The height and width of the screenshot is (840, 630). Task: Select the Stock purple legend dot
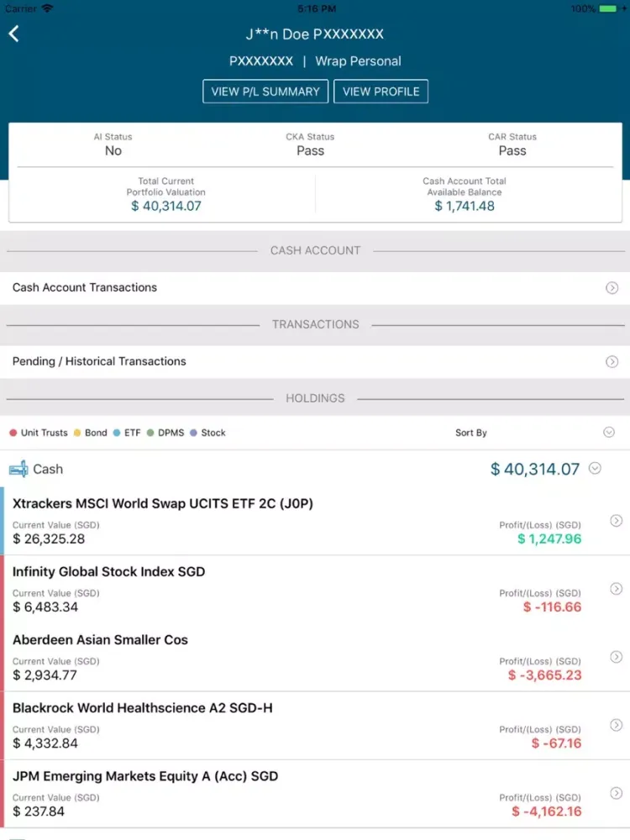pyautogui.click(x=193, y=433)
